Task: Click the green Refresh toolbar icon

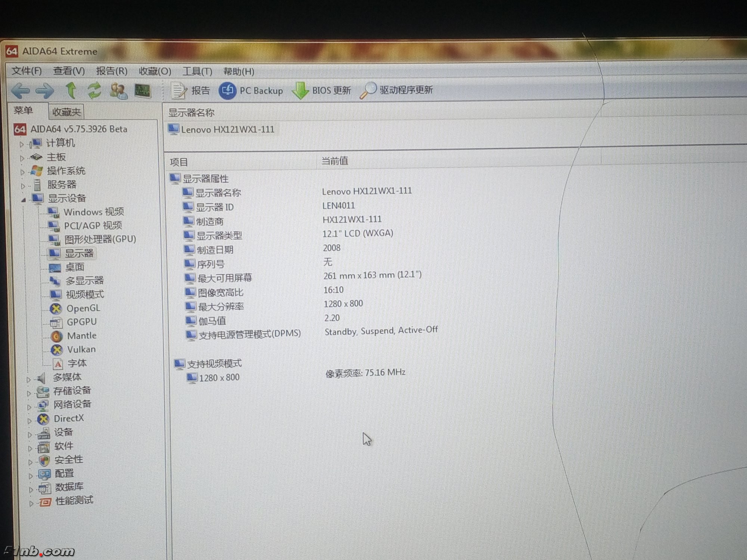Action: [94, 90]
